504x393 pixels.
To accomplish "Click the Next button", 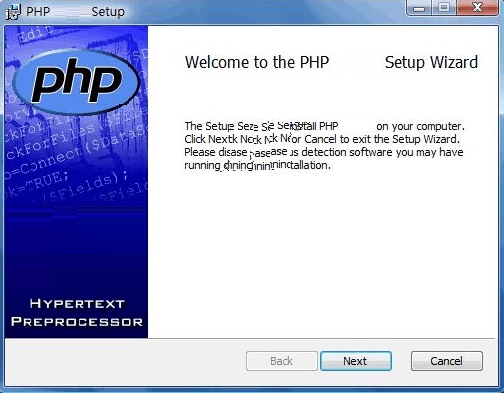I will pos(356,361).
